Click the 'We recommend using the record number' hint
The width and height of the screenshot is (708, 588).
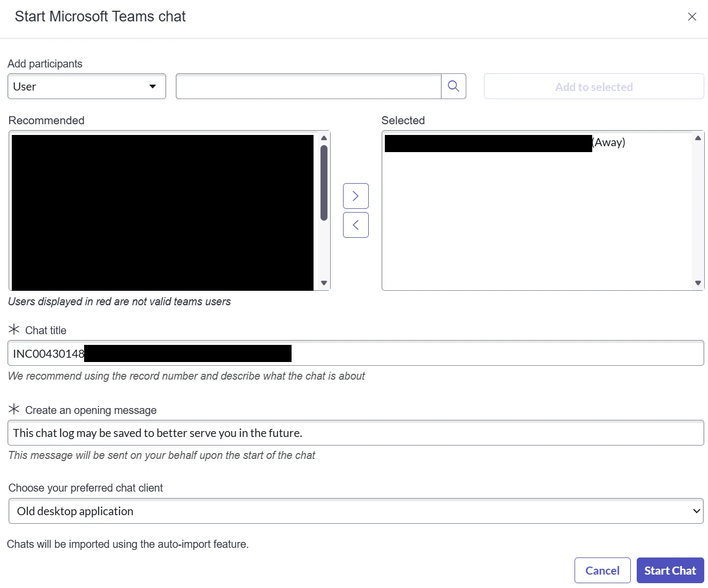(x=187, y=376)
